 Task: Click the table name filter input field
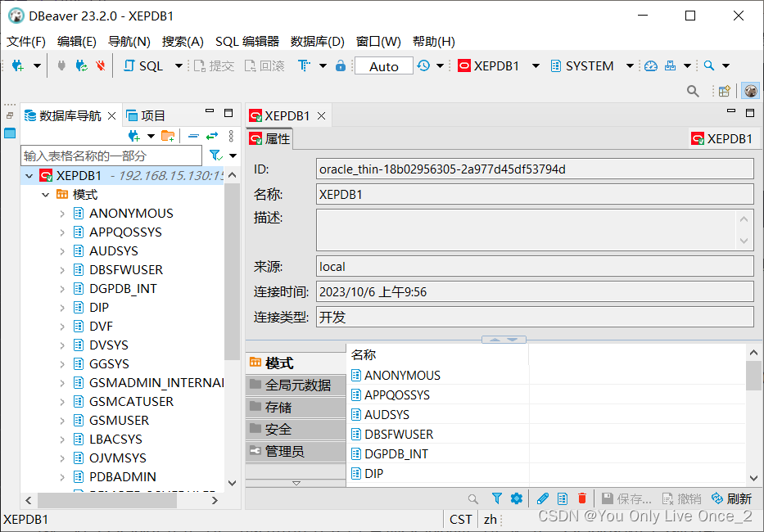(111, 156)
